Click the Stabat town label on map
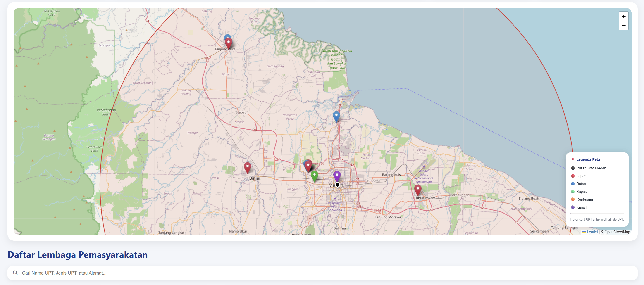Image resolution: width=644 pixels, height=285 pixels. pos(241,112)
